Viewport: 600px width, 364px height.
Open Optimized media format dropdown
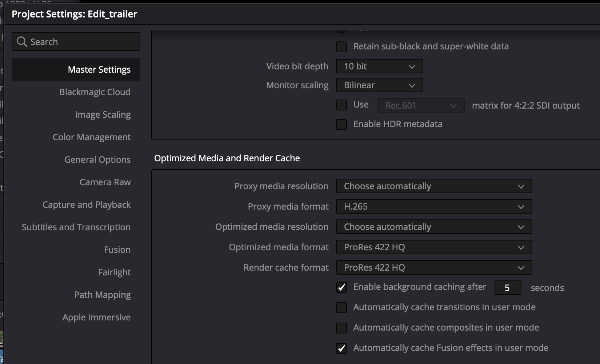(434, 247)
